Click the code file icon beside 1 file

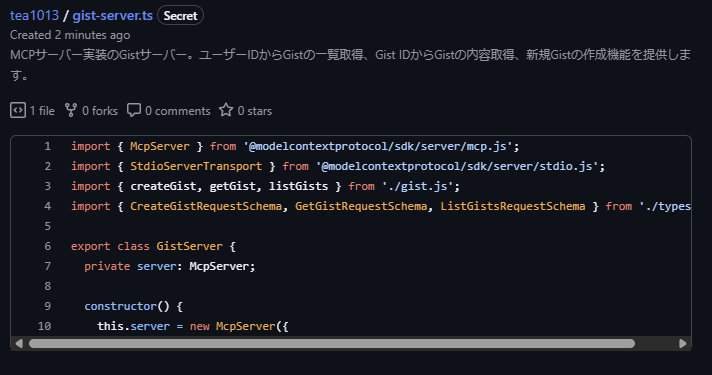[18, 110]
